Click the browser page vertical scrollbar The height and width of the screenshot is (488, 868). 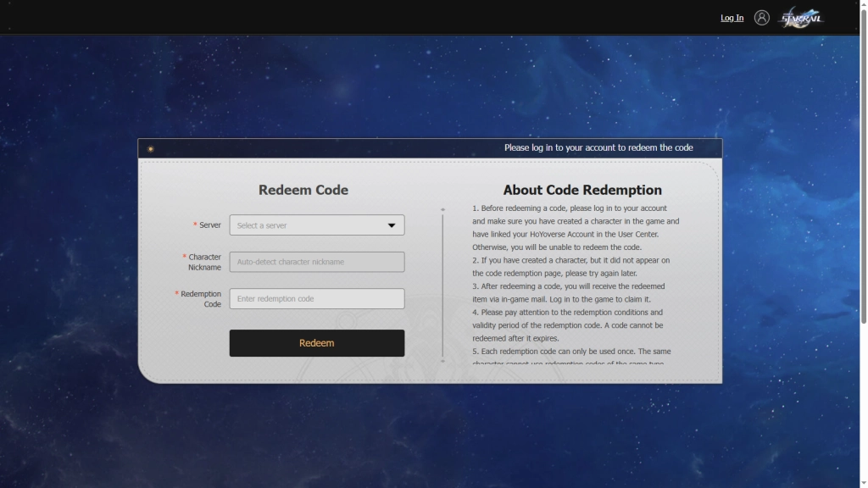pos(864,166)
